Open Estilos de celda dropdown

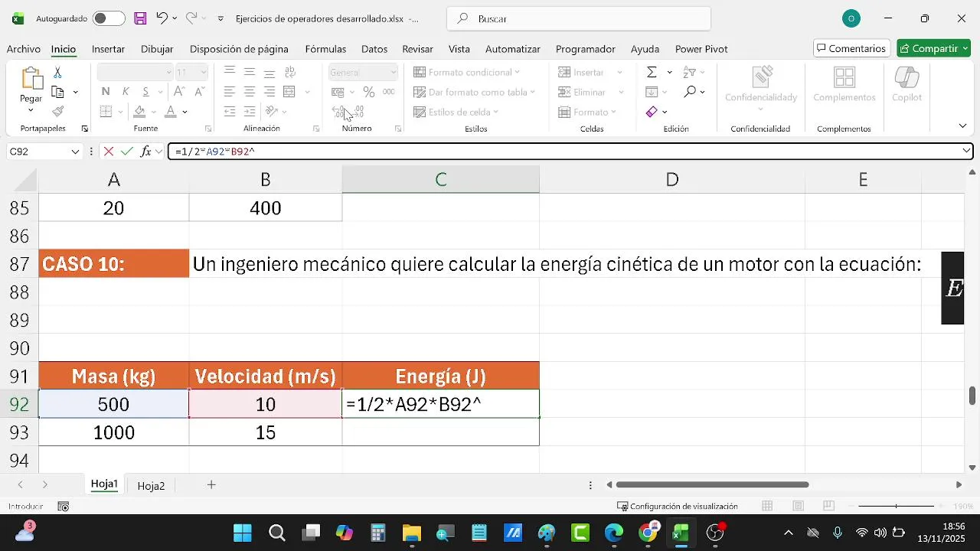(456, 112)
